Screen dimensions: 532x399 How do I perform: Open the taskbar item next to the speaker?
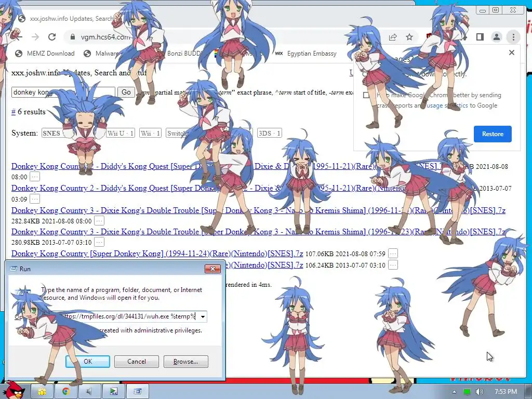click(x=113, y=392)
